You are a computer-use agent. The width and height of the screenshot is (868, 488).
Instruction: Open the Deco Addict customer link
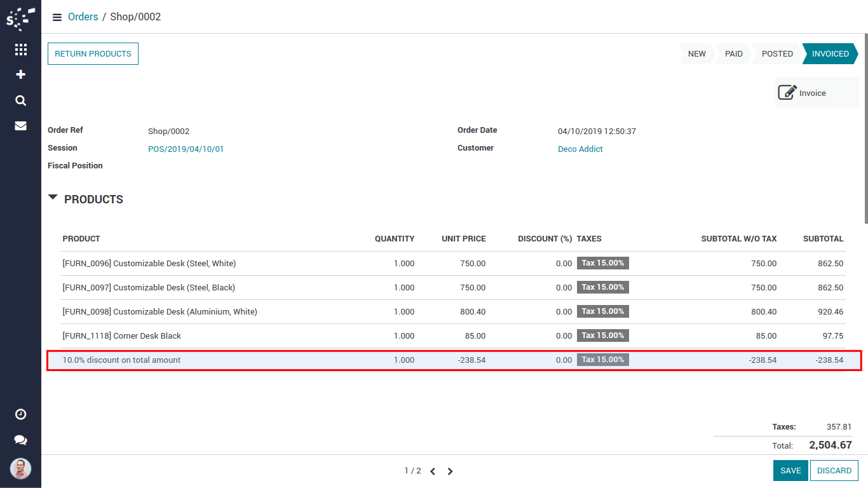click(580, 149)
